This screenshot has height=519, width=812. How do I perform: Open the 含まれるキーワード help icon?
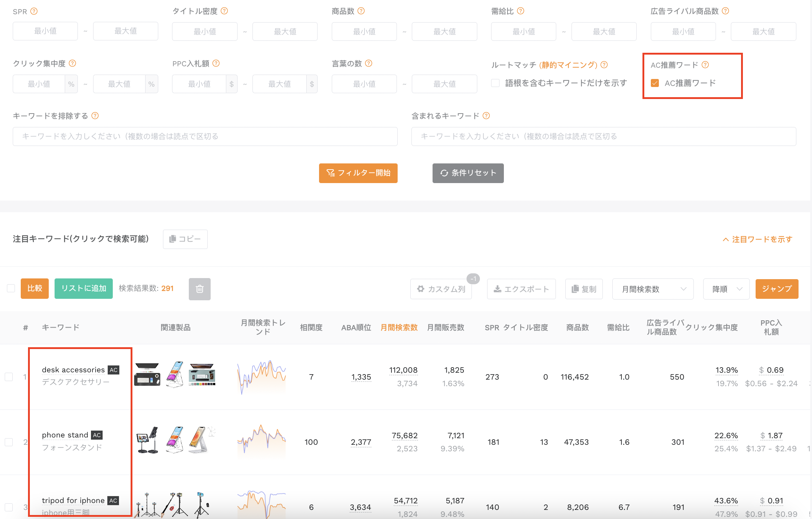tap(486, 116)
